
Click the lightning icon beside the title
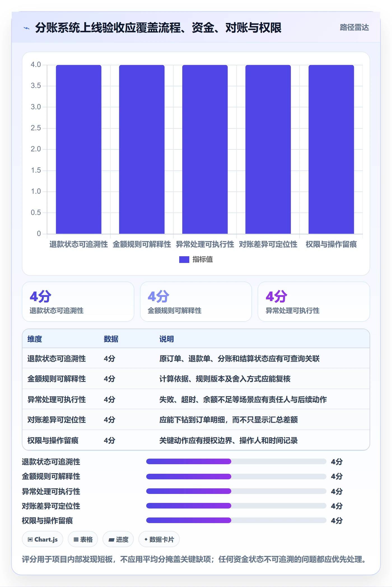point(27,28)
